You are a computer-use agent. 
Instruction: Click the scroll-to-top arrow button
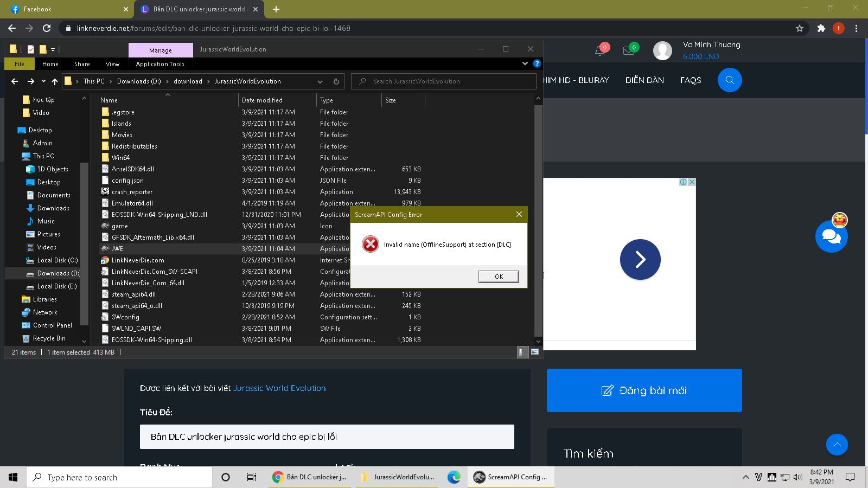(837, 445)
